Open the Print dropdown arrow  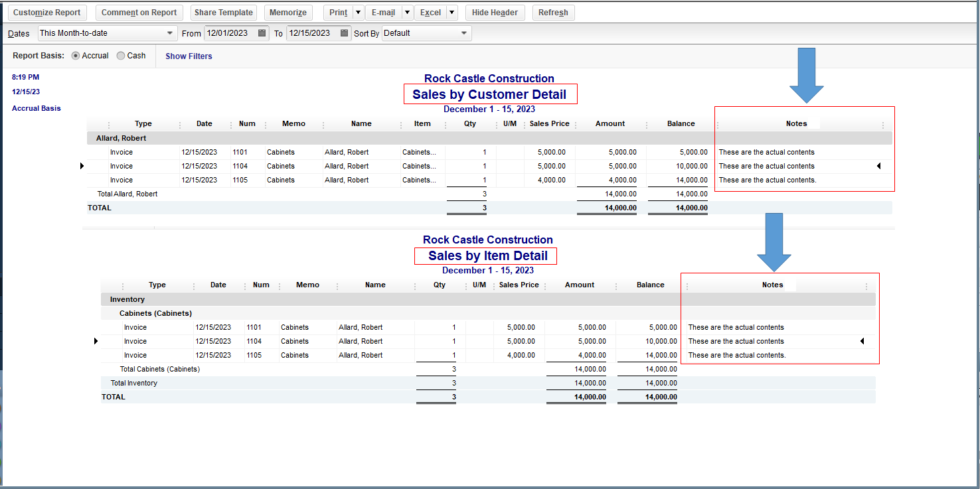click(358, 13)
